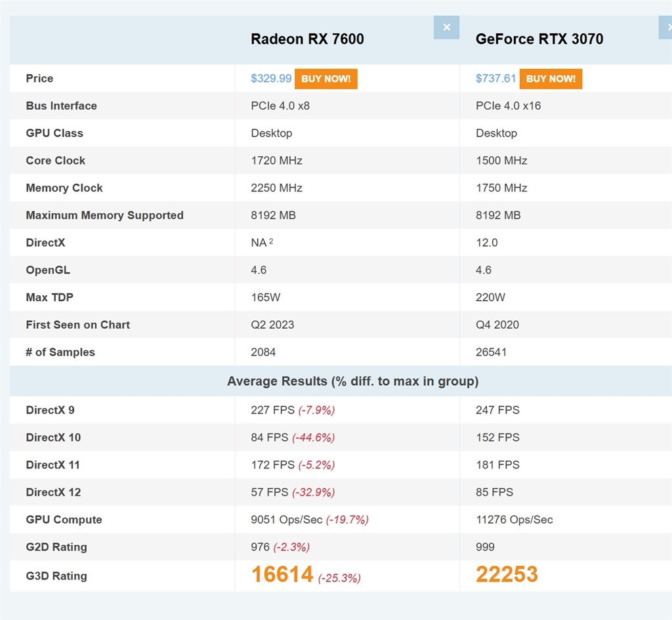This screenshot has width=672, height=620.
Task: Click the DirectX 12 row label
Action: point(53,492)
